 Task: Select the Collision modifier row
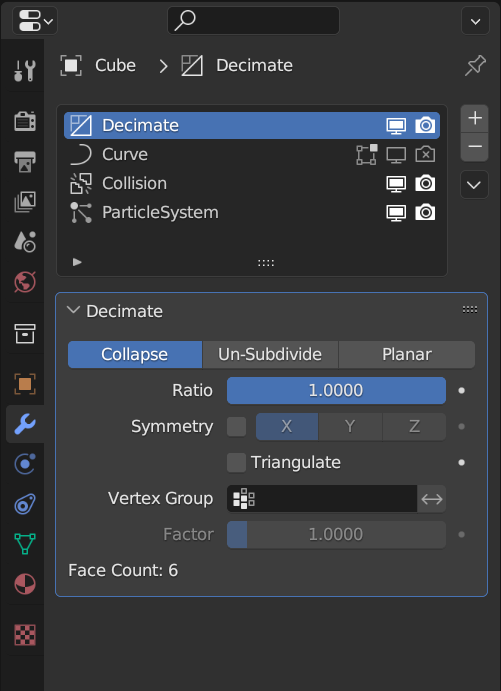(x=252, y=183)
